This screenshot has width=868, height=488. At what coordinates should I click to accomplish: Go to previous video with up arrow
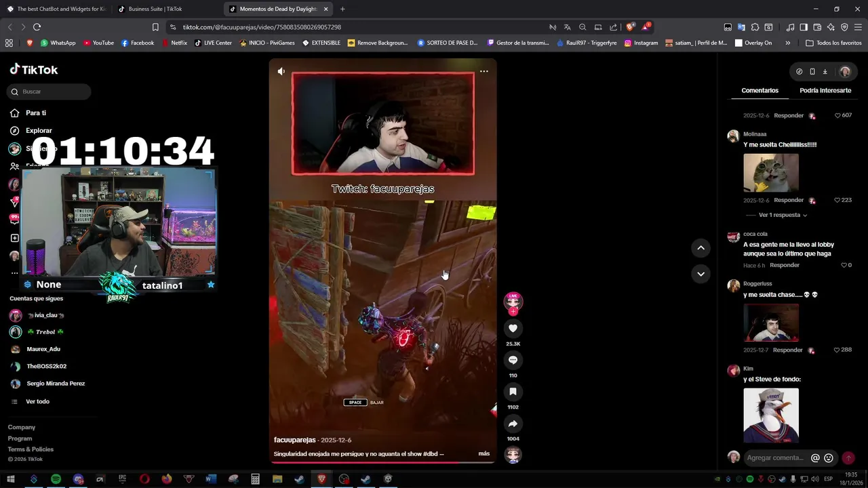(701, 248)
